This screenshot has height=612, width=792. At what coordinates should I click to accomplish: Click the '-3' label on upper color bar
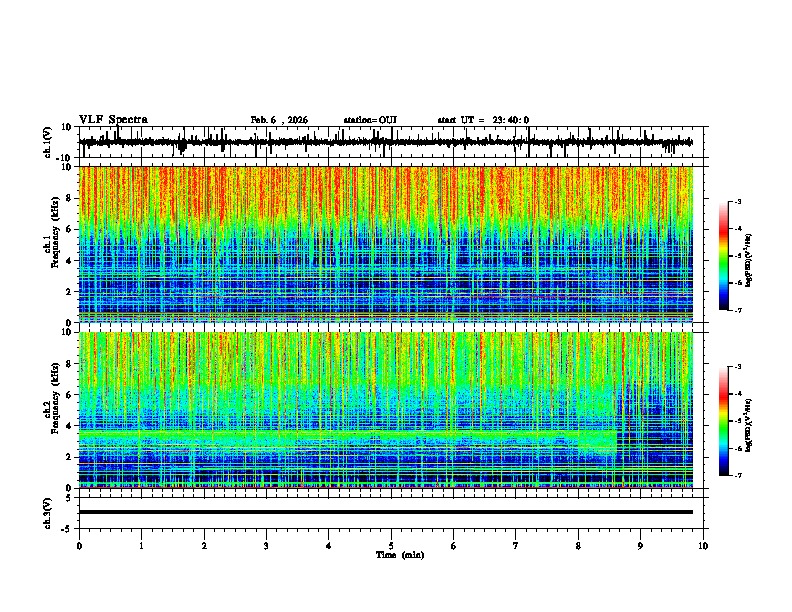tap(738, 201)
